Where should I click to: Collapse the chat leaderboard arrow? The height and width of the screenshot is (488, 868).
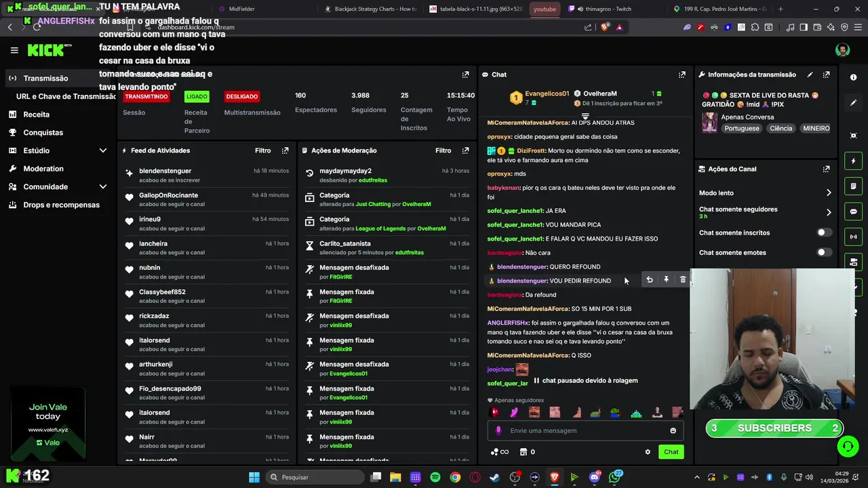coord(585,117)
